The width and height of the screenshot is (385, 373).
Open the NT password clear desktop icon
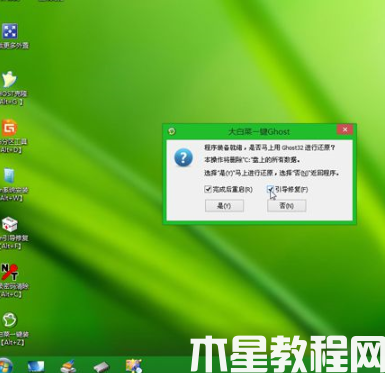point(9,272)
